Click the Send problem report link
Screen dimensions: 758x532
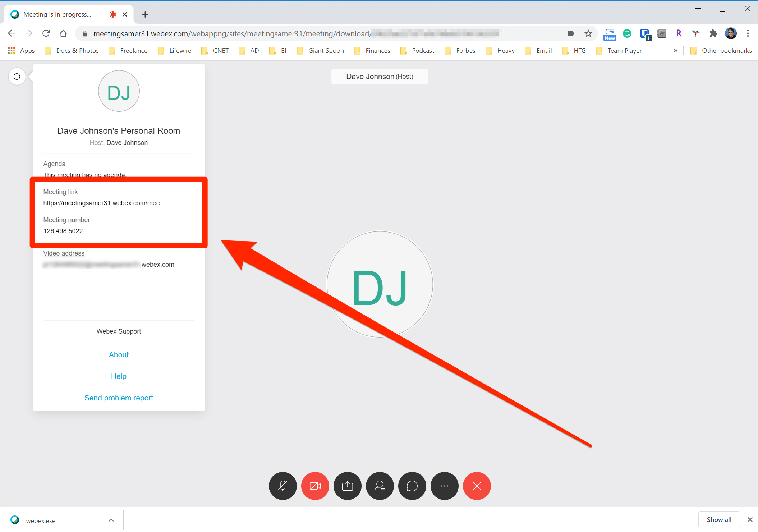point(119,398)
